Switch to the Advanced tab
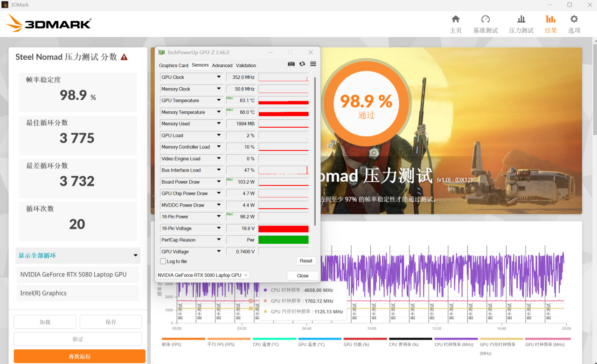This screenshot has height=364, width=597. (x=222, y=65)
